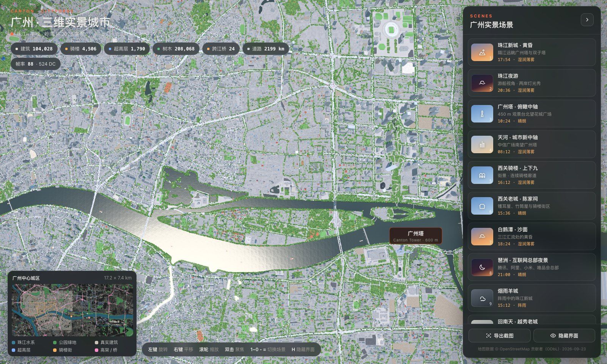607x364 pixels.
Task: Open the 珠江夜游 night cruise scene icon
Action: tap(482, 83)
